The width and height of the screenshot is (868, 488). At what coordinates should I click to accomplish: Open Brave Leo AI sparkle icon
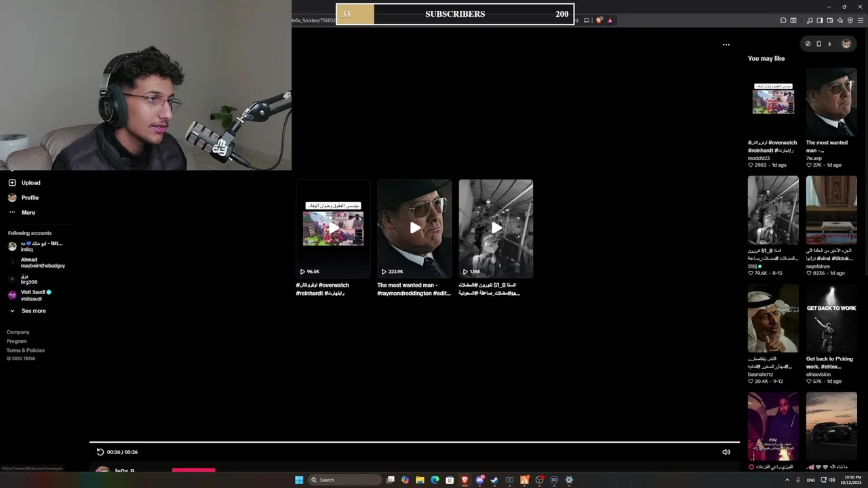(840, 20)
